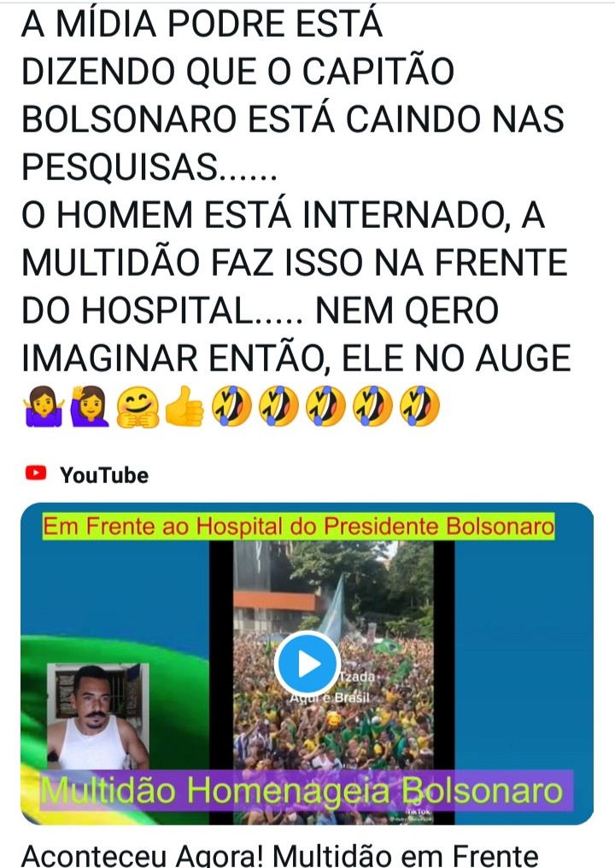Play the embedded YouTube video

(x=307, y=663)
